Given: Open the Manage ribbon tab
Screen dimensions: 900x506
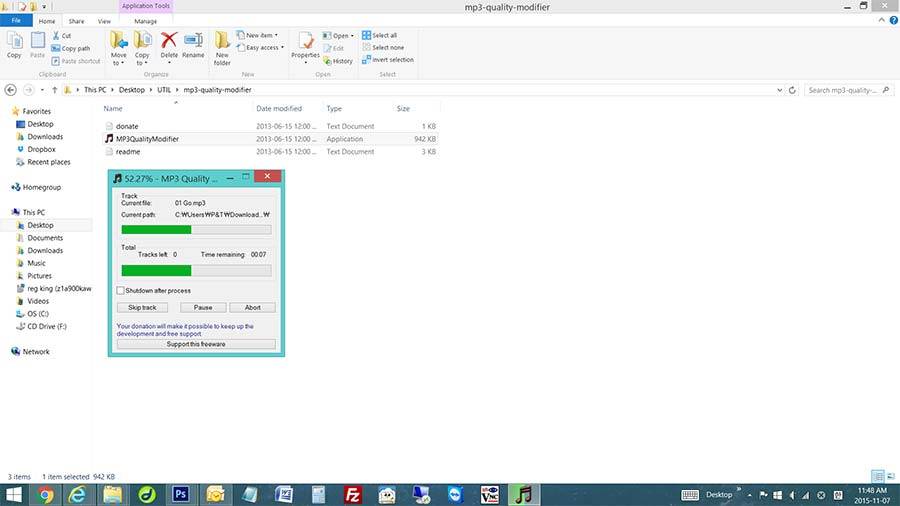Looking at the screenshot, I should point(146,21).
